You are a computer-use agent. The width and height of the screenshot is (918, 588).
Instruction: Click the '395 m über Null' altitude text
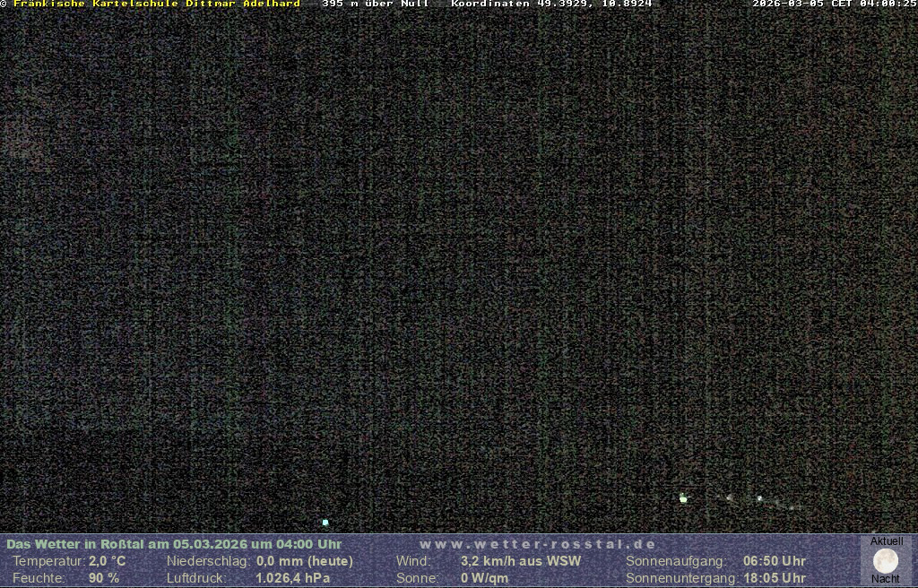click(375, 4)
